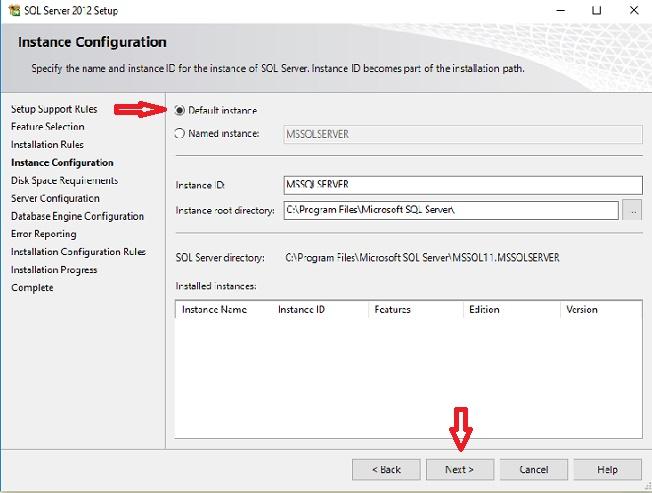The height and width of the screenshot is (493, 652).
Task: Open Help for instance configuration
Action: tap(607, 469)
